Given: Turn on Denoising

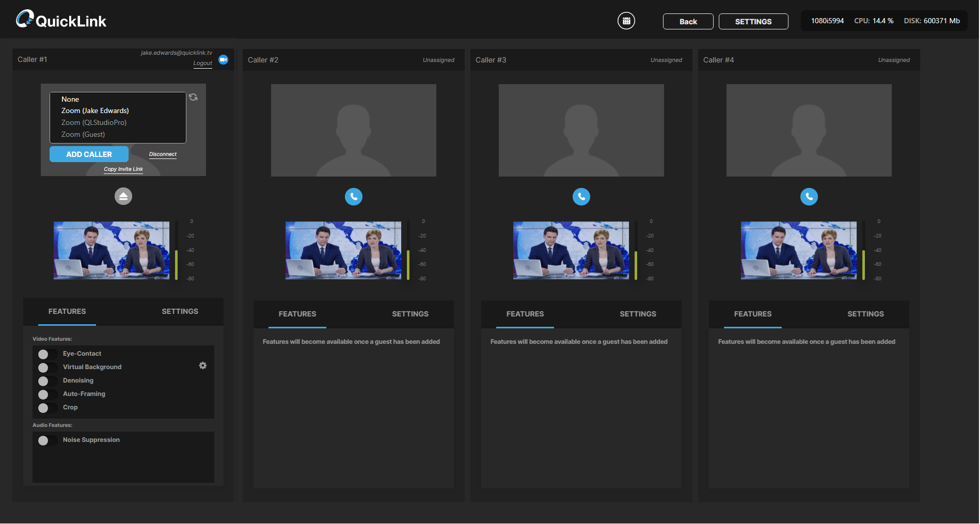Looking at the screenshot, I should point(47,381).
